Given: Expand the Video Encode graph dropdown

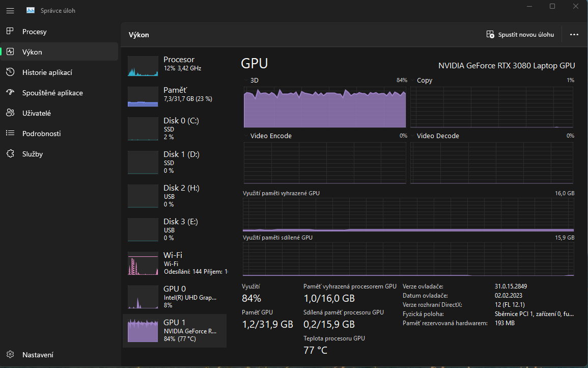Looking at the screenshot, I should tap(247, 136).
